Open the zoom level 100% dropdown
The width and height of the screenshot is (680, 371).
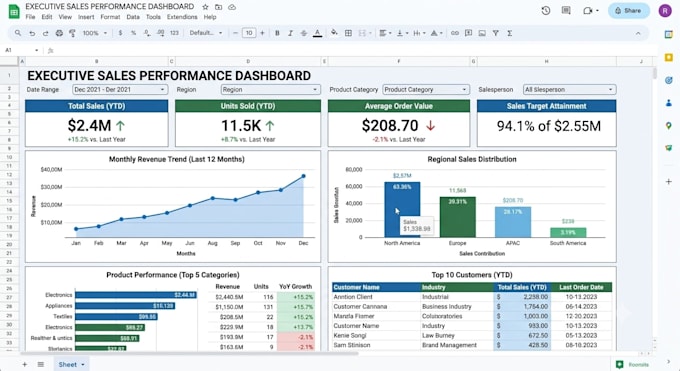(x=95, y=33)
